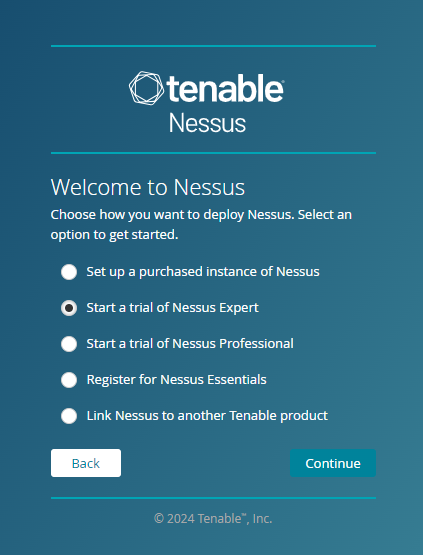Click the 'Choose how you want to deploy' description
This screenshot has width=423, height=555.
pyautogui.click(x=201, y=224)
